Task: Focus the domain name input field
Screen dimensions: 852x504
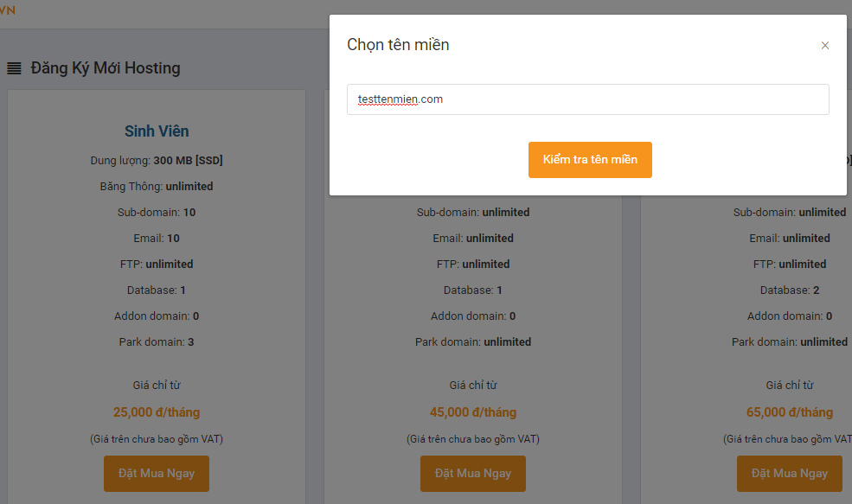Action: tap(588, 99)
